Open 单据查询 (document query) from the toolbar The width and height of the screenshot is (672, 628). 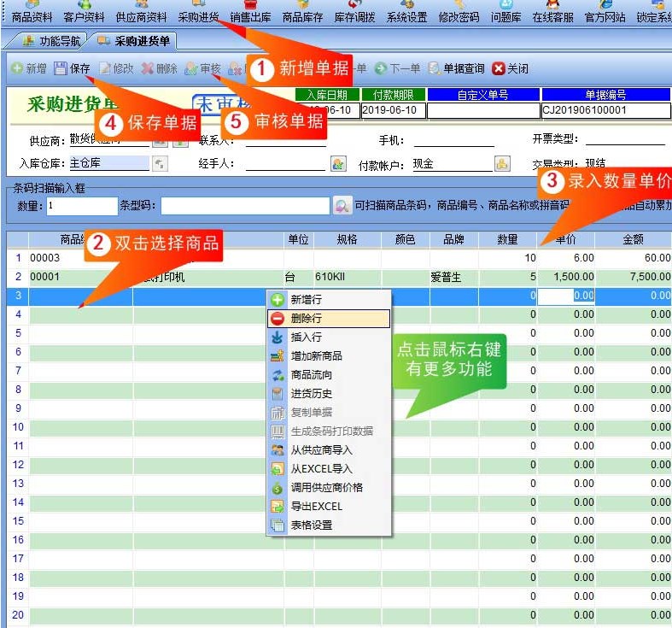[458, 68]
